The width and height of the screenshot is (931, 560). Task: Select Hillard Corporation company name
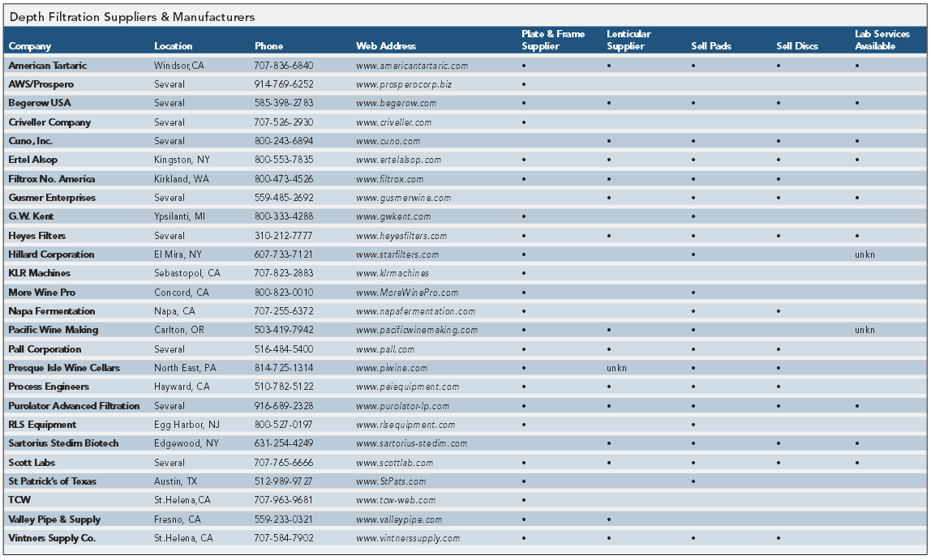(51, 254)
